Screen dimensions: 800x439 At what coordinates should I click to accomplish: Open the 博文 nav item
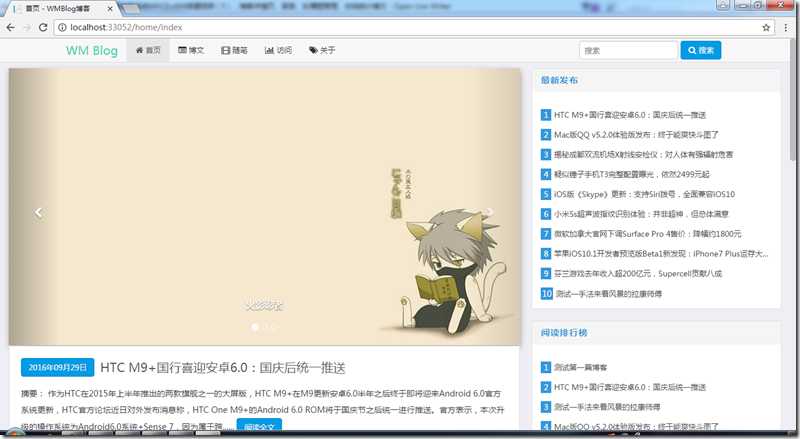click(191, 50)
